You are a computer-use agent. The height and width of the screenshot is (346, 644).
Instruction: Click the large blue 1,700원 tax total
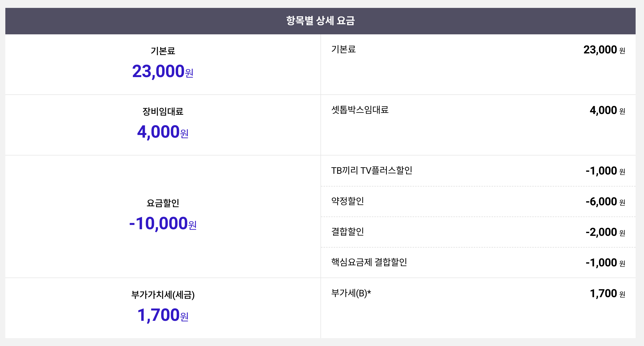coord(163,315)
